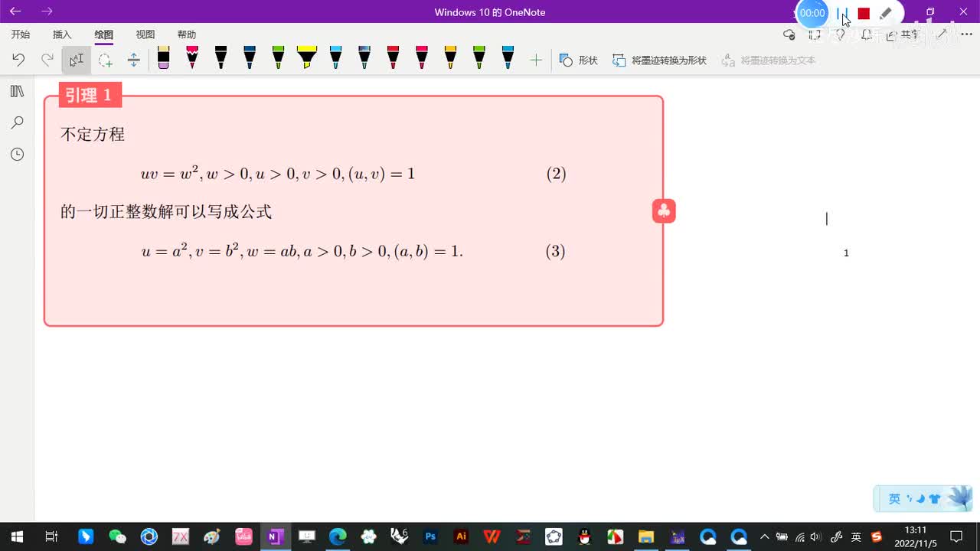Click the 英 button on floating IME bar
Viewport: 980px width, 551px height.
894,499
